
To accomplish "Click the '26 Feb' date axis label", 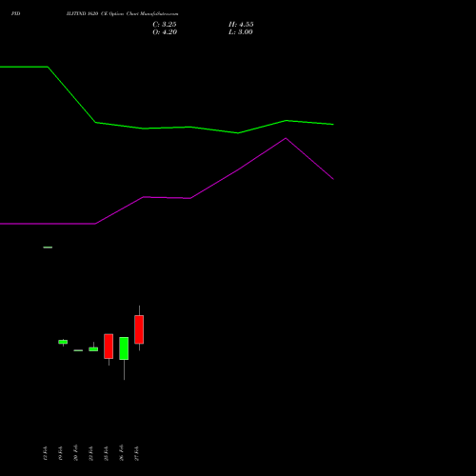I will [x=122, y=453].
